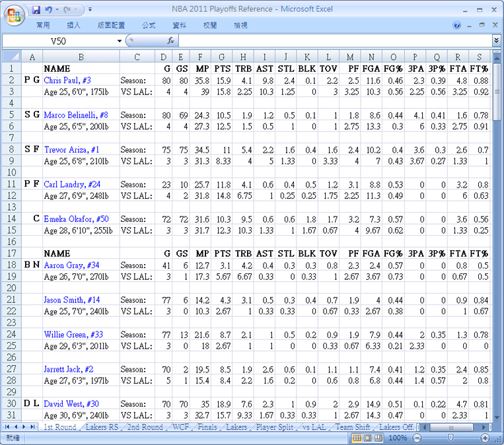This screenshot has height=445, width=504.
Task: Open the Trevor Ariza, #1 link
Action: point(72,149)
